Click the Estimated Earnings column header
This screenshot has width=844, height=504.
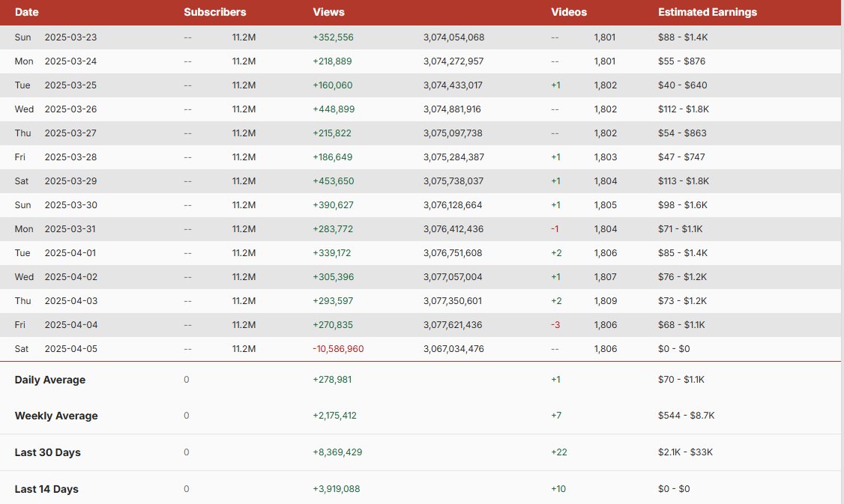click(708, 12)
